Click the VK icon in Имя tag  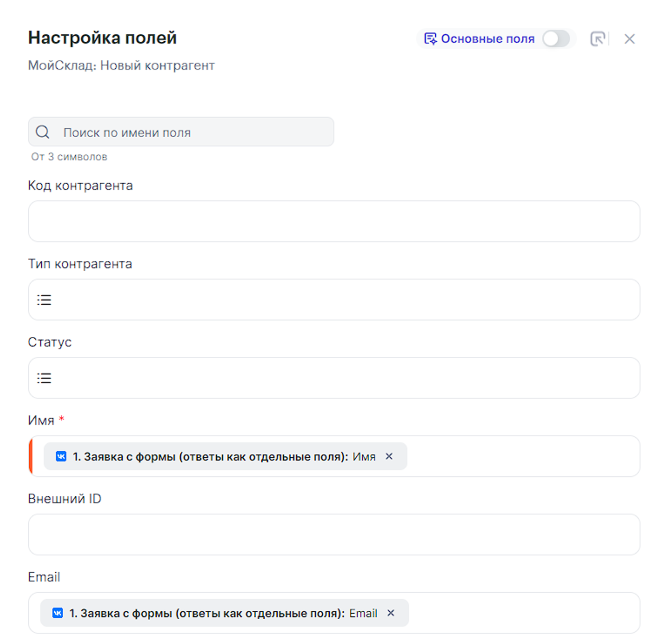(61, 456)
